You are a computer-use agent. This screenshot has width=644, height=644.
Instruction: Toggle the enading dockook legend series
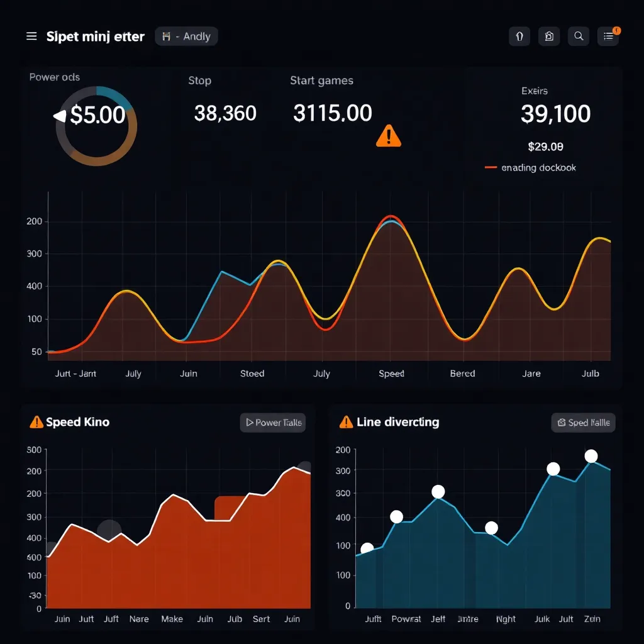[x=531, y=168]
